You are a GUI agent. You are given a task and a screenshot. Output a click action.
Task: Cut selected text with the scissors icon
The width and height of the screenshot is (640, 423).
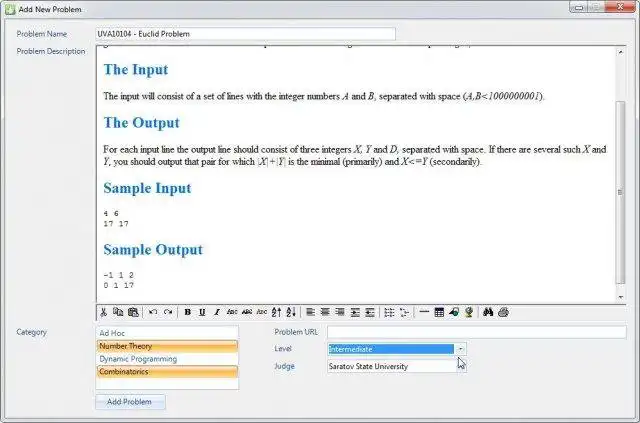point(103,312)
